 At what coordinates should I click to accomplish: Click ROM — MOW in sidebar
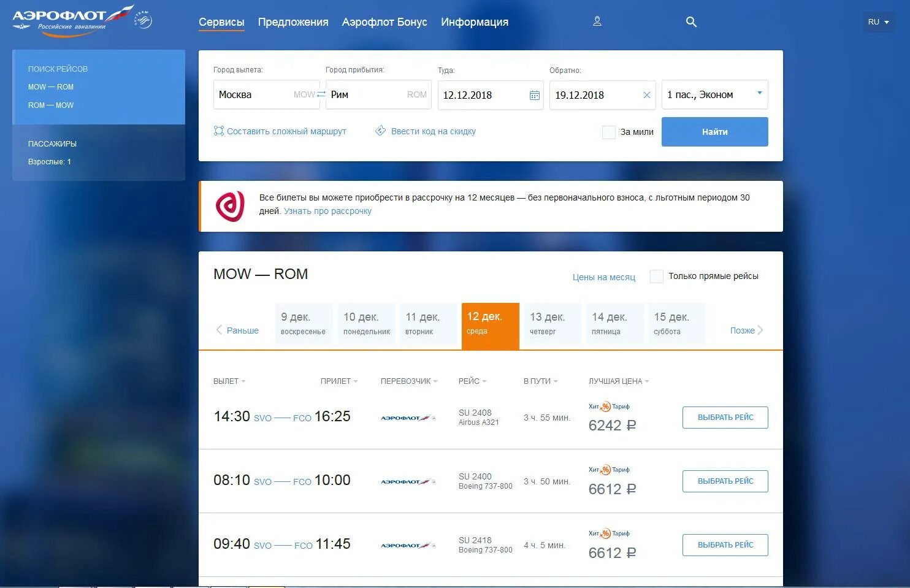tap(51, 105)
